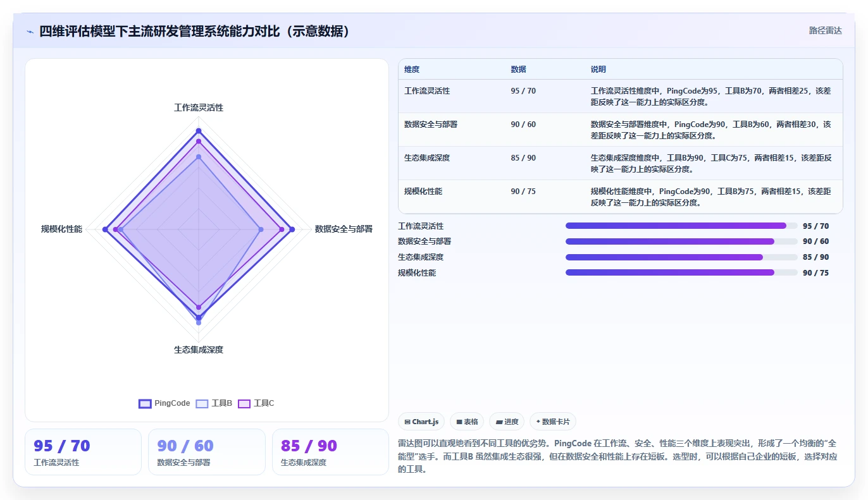The width and height of the screenshot is (868, 500).
Task: Click the 数据卡片 tag chip
Action: pyautogui.click(x=552, y=422)
